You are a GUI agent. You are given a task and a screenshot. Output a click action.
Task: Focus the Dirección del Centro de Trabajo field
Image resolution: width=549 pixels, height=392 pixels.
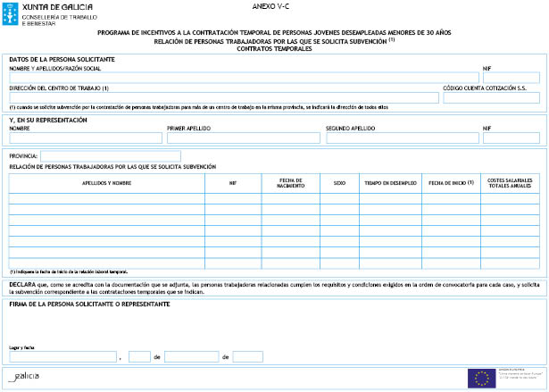click(x=223, y=97)
